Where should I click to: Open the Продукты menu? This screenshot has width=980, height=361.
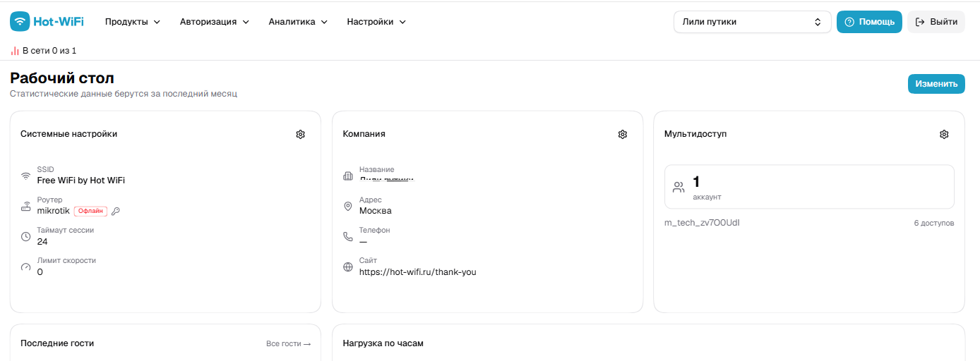click(133, 22)
